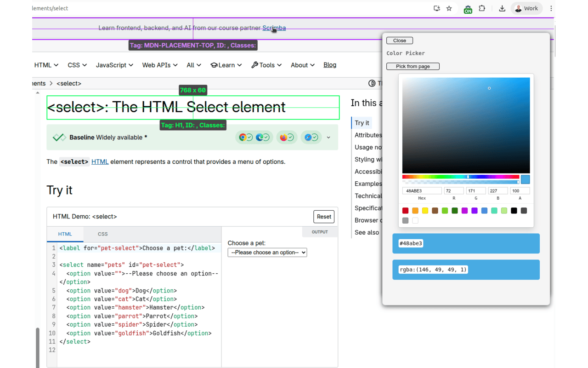Bookmark this page using the star icon
Viewport: 588px width, 368px height.
pos(449,8)
